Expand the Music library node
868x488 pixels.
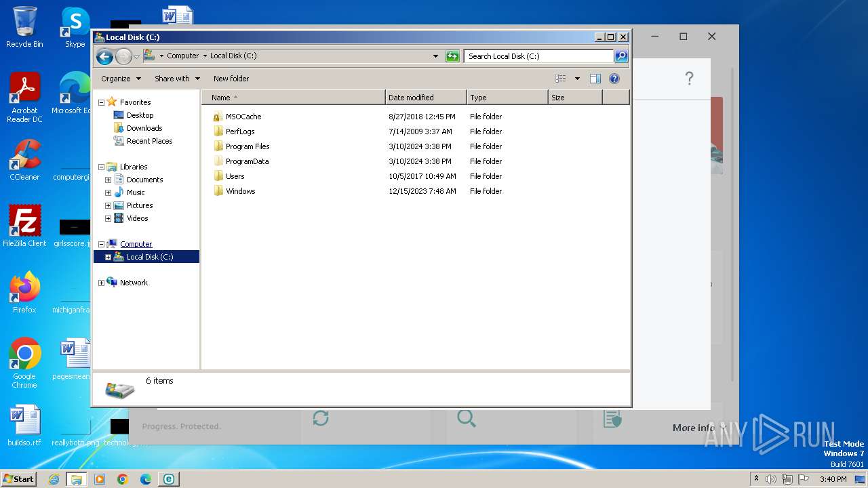(x=108, y=192)
